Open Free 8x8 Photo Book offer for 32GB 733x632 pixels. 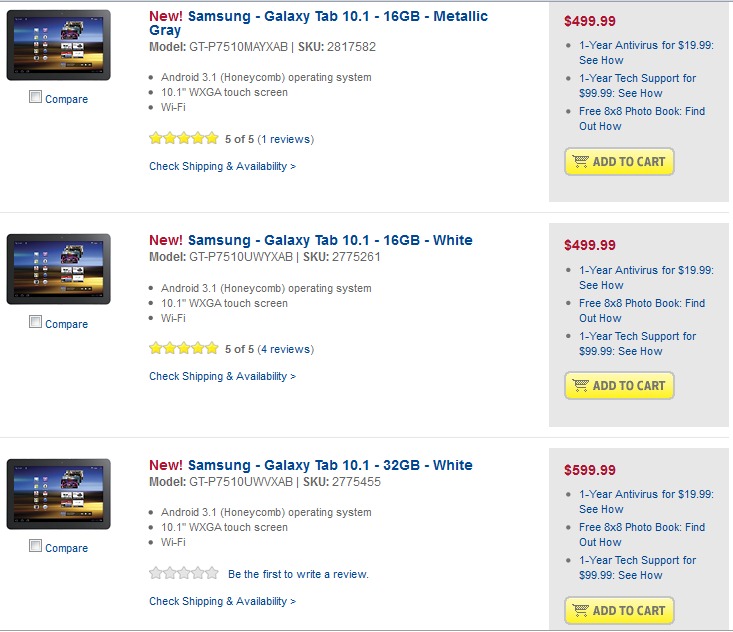[x=641, y=534]
